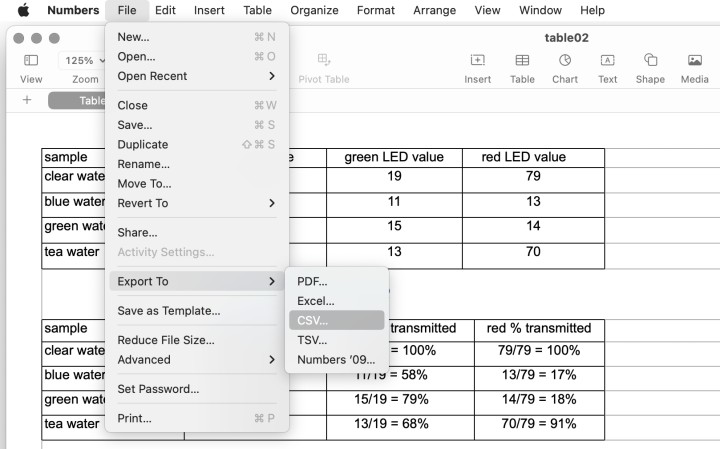Select the Table sheet tab
The height and width of the screenshot is (449, 720).
[77, 101]
